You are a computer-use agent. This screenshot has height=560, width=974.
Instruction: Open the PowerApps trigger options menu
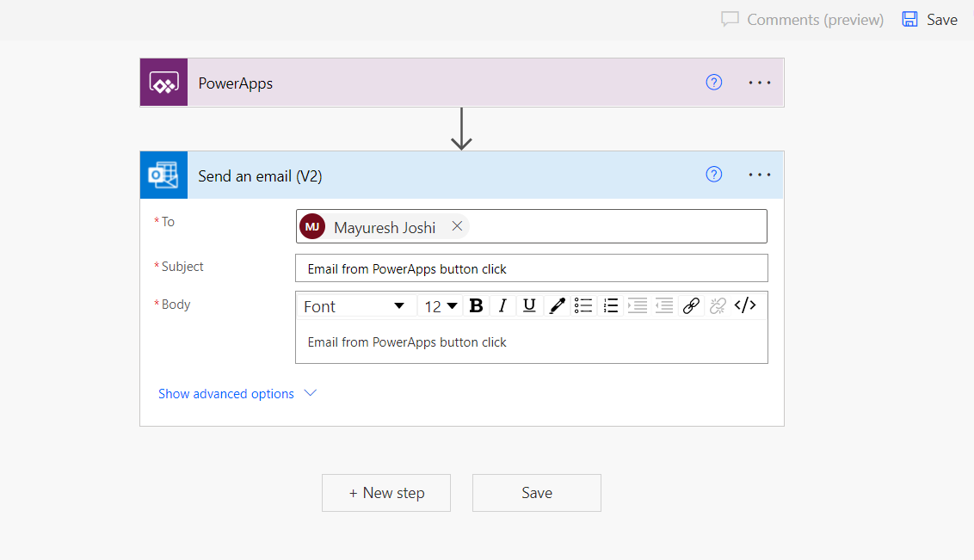point(760,82)
